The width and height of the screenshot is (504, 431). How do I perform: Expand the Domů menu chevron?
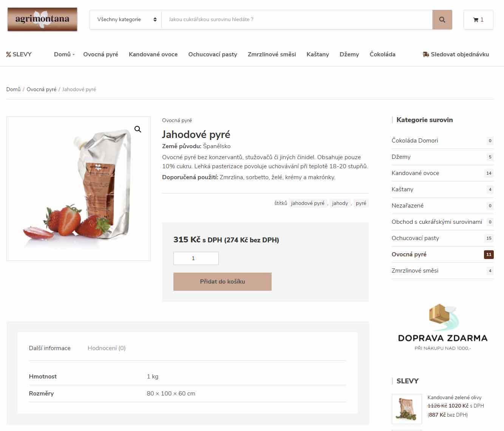[x=74, y=54]
